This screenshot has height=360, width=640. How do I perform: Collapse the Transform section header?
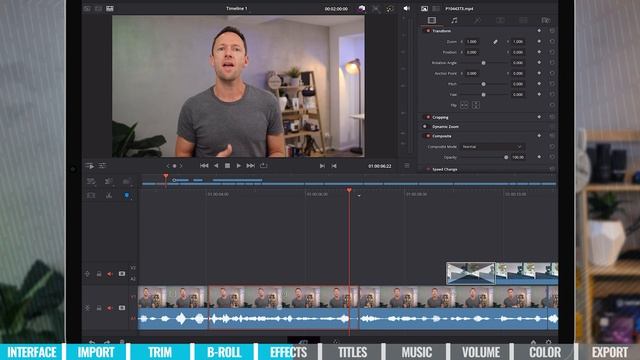coord(442,31)
